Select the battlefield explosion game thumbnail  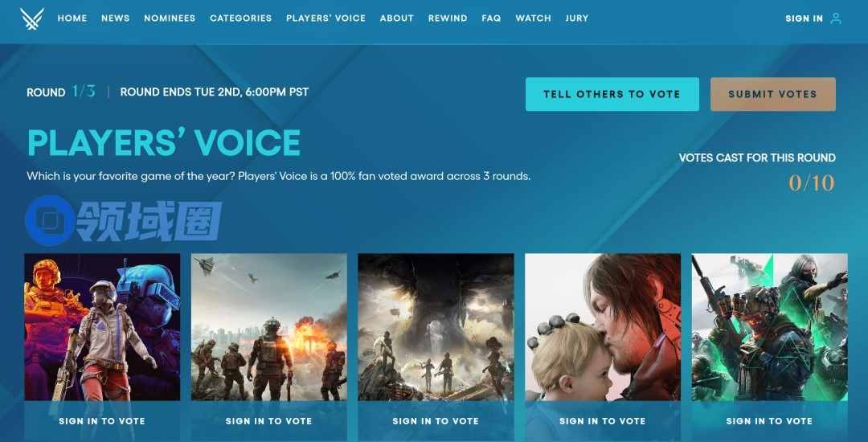(x=269, y=327)
